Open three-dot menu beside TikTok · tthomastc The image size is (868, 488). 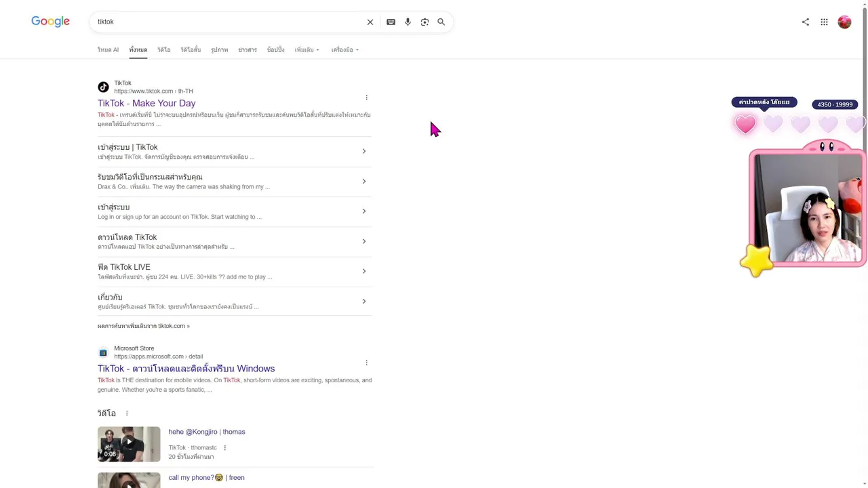click(224, 448)
